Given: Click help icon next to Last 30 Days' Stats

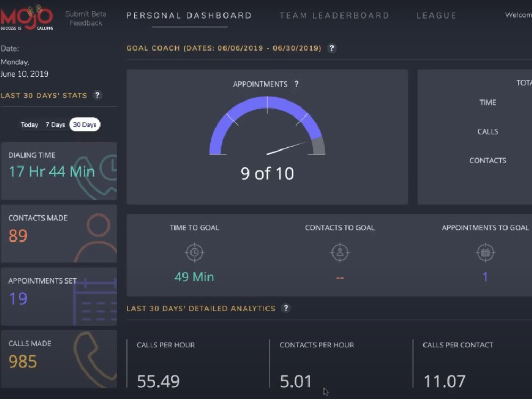Looking at the screenshot, I should 97,95.
